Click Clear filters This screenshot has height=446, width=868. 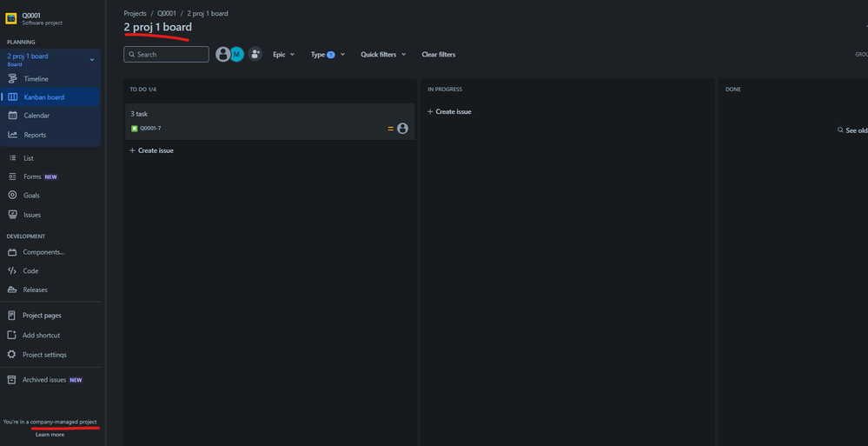coord(439,54)
